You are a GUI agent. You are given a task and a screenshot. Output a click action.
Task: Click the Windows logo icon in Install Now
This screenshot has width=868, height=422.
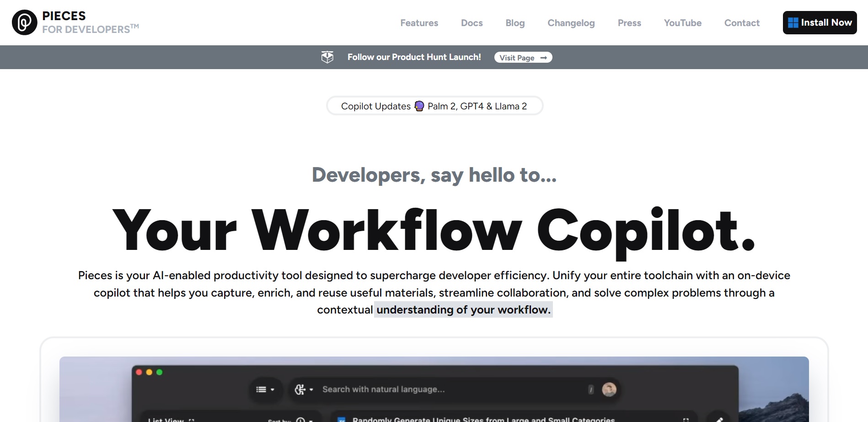[793, 22]
